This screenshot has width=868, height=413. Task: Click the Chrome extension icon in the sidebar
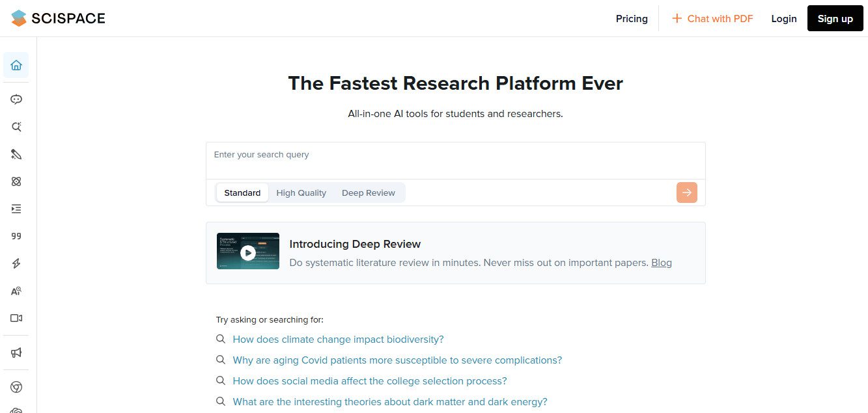[16, 386]
